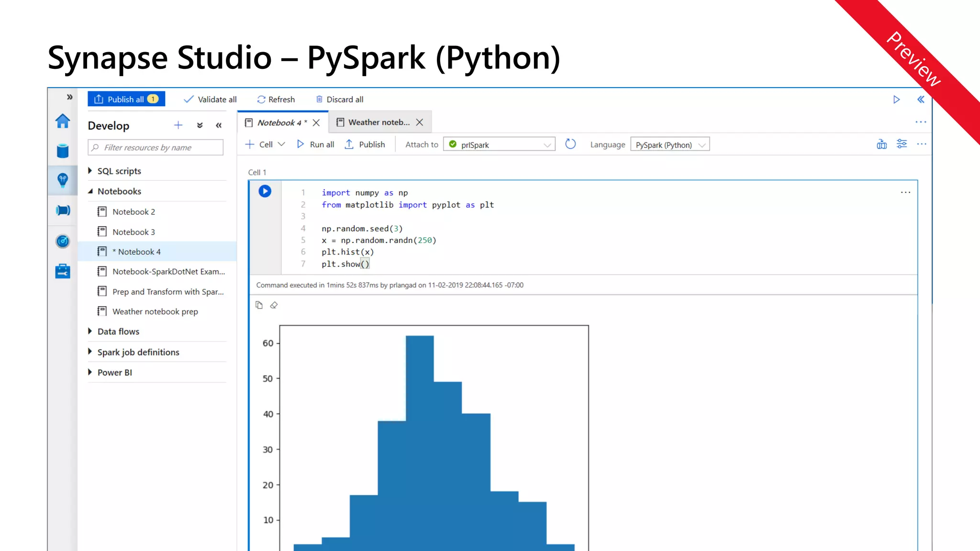Clear the cell output with eraser icon
The height and width of the screenshot is (551, 980).
[x=274, y=305]
